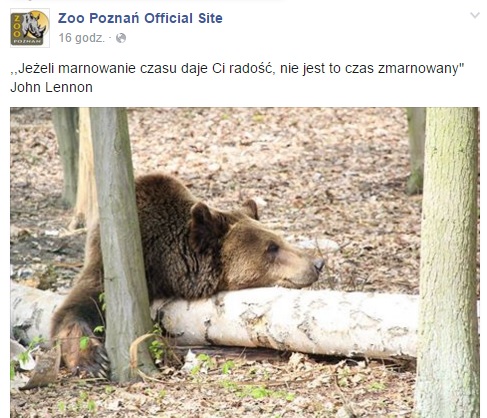Open the Zoo Poznań rhino logo avatar
487x418 pixels.
30,28
